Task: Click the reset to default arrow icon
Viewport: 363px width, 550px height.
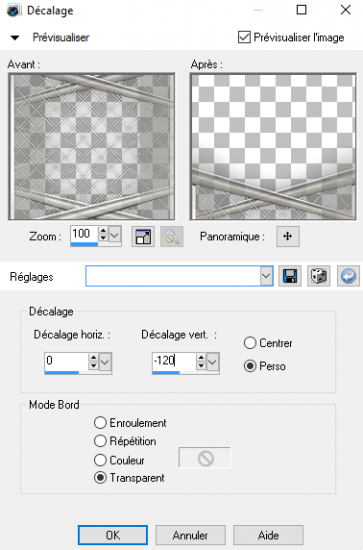Action: tap(348, 276)
